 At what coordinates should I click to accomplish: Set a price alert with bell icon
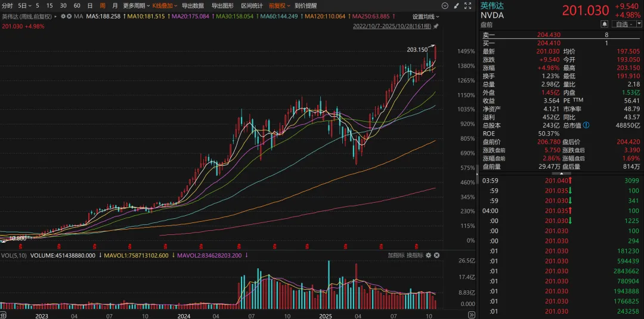[x=603, y=24]
